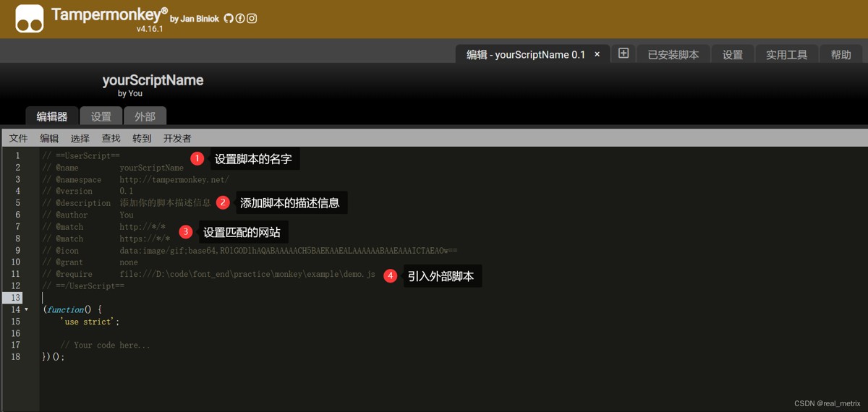Click the description text 添加你的脚本描述信息
Image resolution: width=868 pixels, height=412 pixels.
pos(165,203)
